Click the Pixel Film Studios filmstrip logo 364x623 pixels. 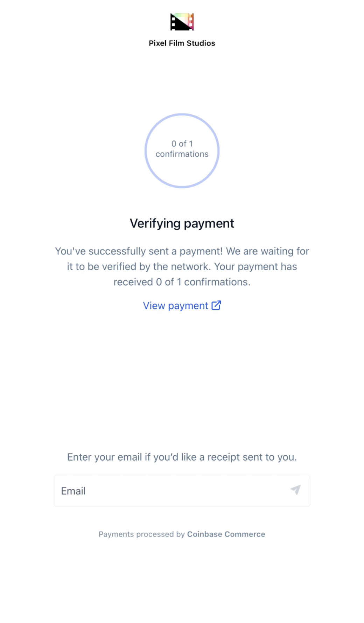(182, 22)
